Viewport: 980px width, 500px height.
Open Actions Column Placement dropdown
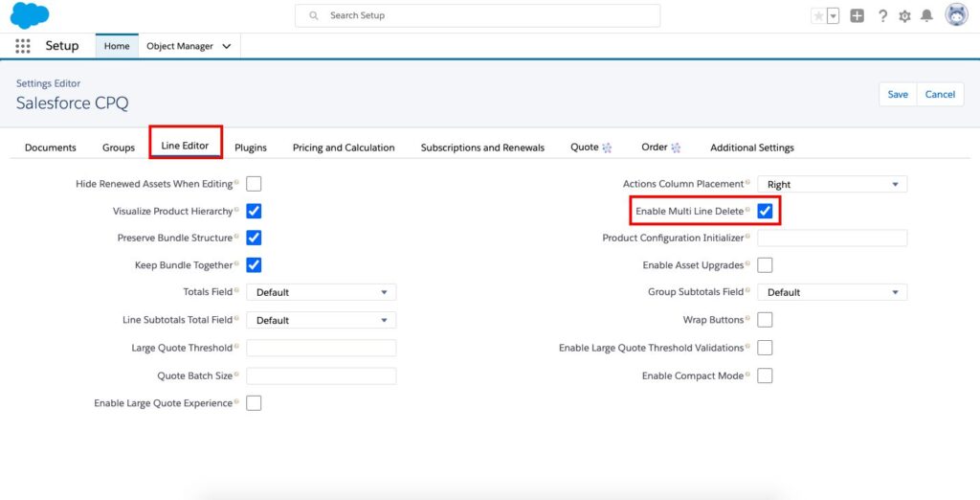coord(833,184)
